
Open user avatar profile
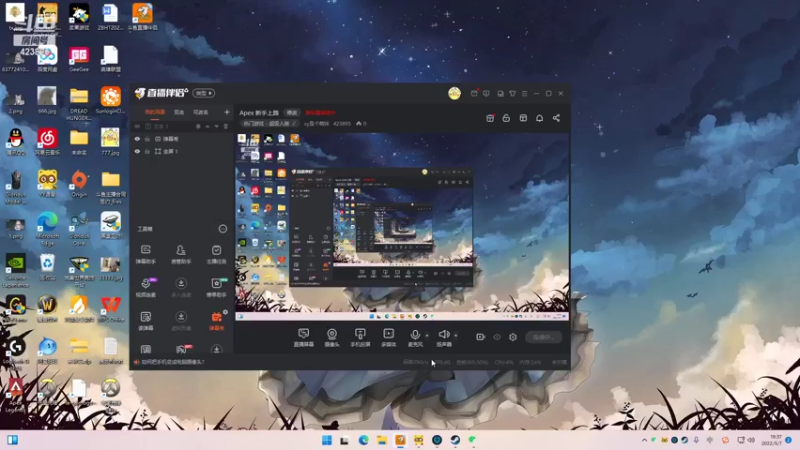455,93
